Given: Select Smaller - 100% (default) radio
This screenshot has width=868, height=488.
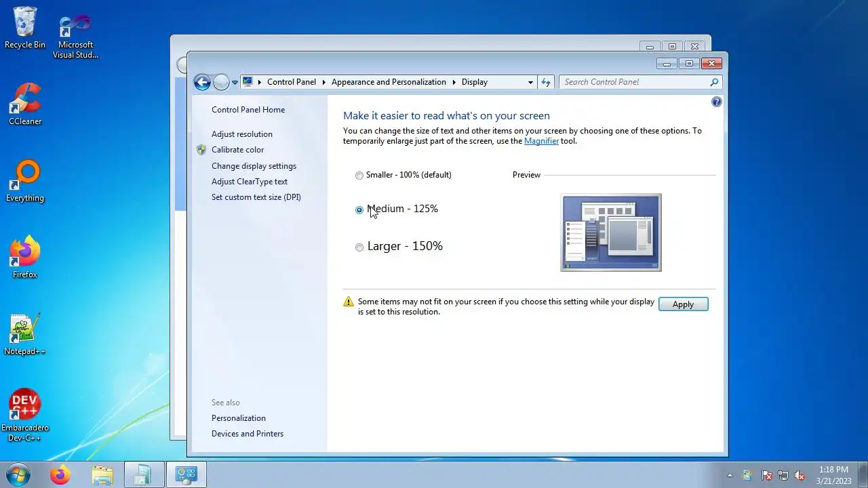Looking at the screenshot, I should coord(359,176).
